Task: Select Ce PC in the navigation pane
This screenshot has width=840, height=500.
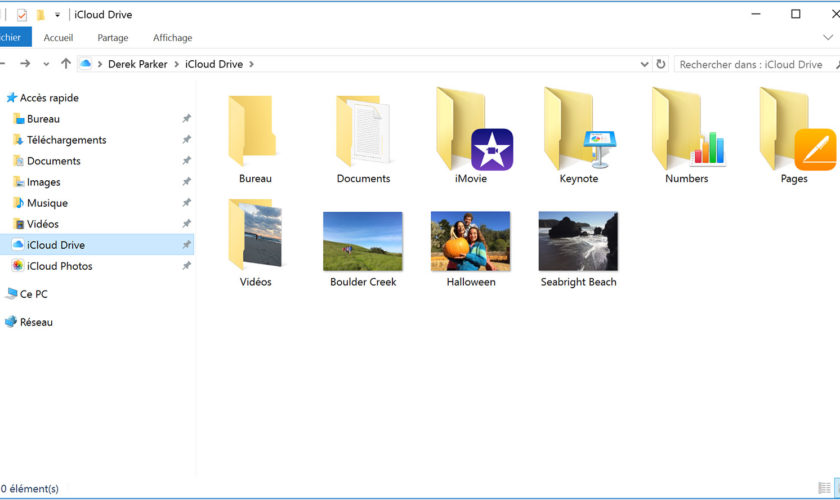Action: coord(33,294)
